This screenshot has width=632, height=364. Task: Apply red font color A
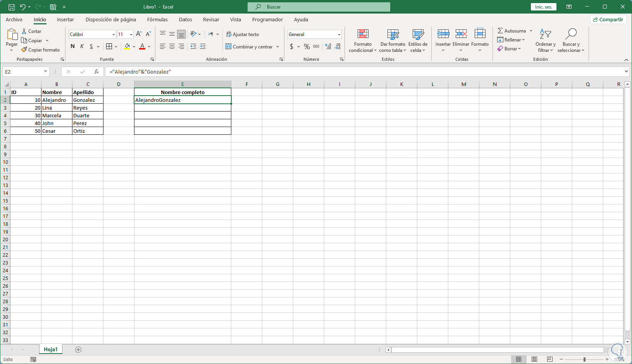click(142, 46)
